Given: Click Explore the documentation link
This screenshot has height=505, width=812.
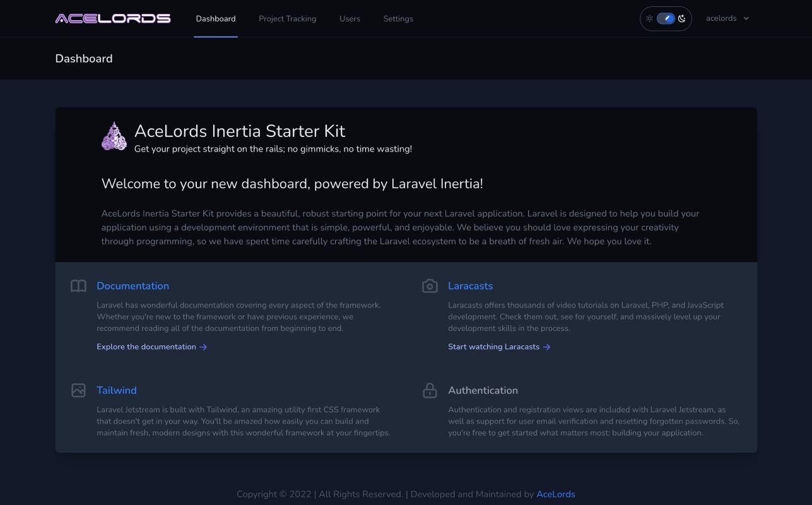Looking at the screenshot, I should [x=152, y=347].
